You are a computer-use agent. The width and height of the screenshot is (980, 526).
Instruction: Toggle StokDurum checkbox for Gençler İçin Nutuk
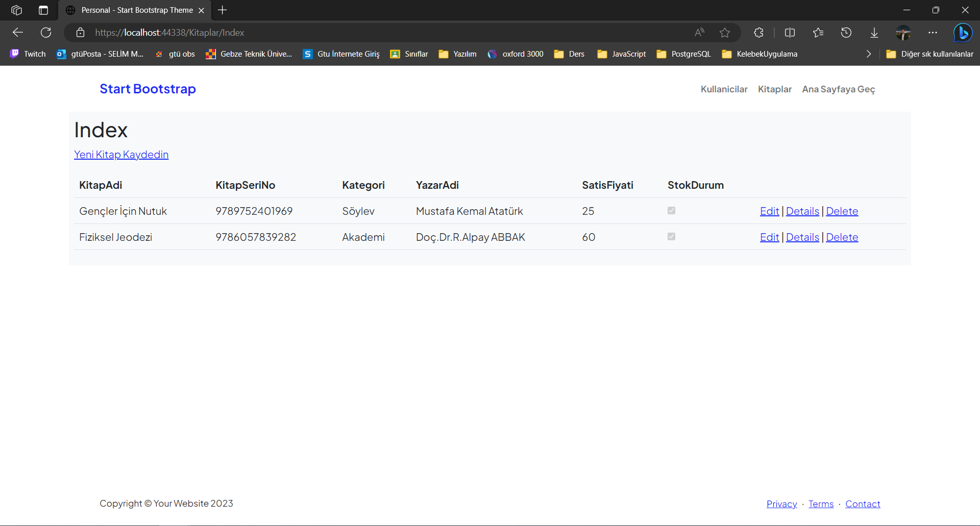click(x=671, y=211)
